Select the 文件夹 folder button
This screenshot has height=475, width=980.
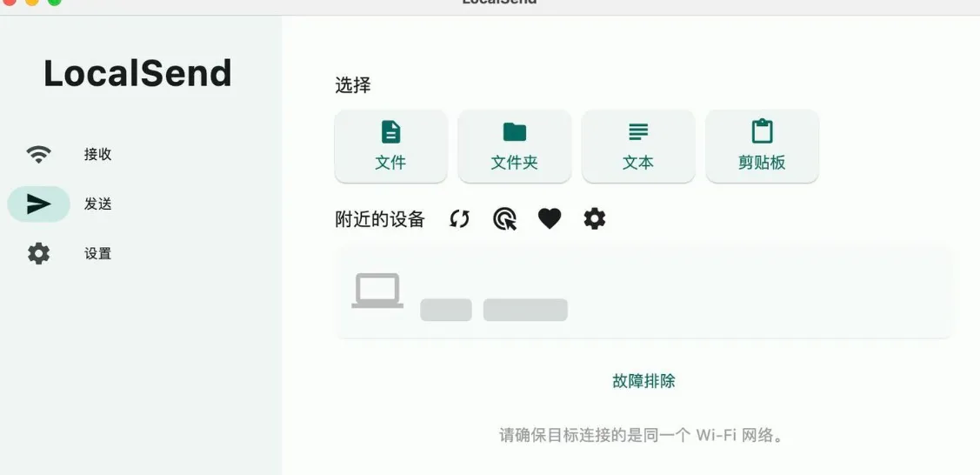click(515, 146)
